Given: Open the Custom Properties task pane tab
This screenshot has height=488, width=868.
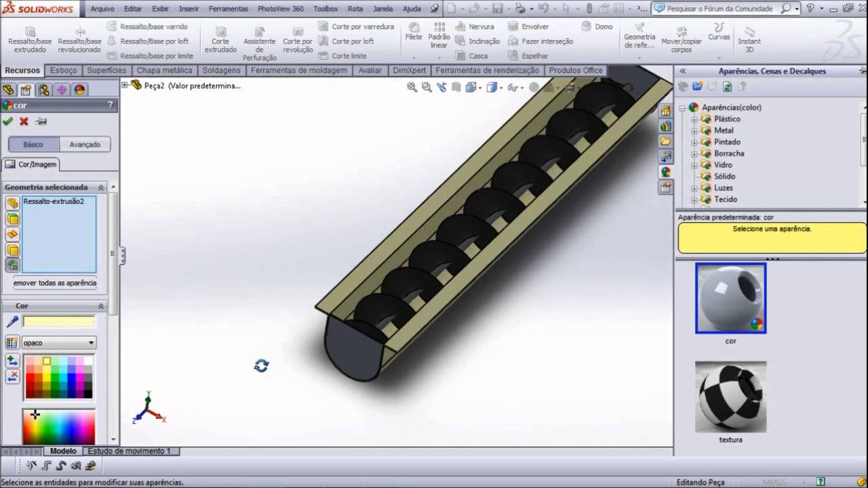Looking at the screenshot, I should point(665,187).
